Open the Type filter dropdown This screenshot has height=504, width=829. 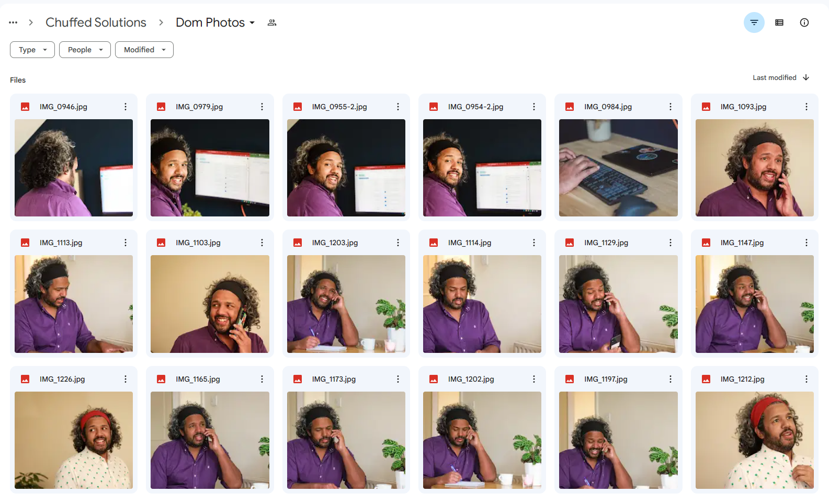point(32,50)
